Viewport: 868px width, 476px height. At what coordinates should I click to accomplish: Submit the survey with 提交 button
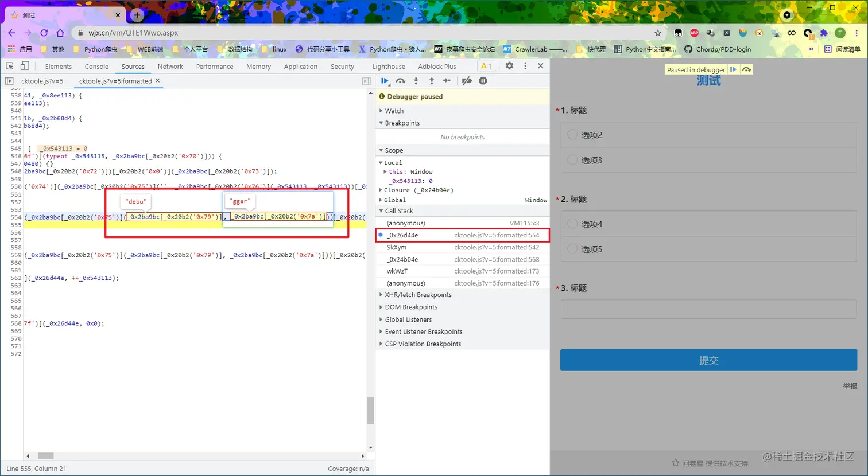click(708, 360)
